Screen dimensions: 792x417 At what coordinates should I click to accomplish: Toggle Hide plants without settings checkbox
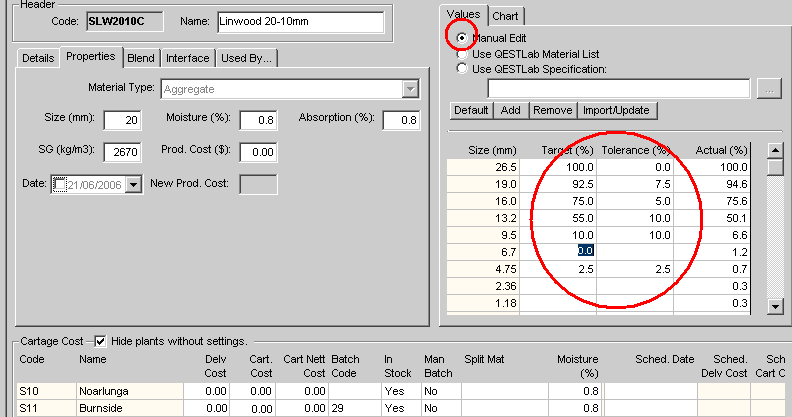[99, 341]
